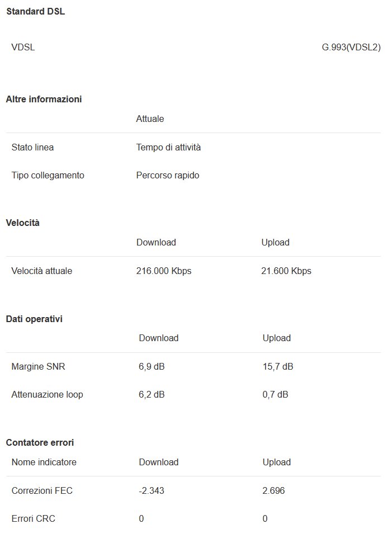Select the Tipo collegamento label
Viewport: 392px width, 557px height.
[x=48, y=175]
